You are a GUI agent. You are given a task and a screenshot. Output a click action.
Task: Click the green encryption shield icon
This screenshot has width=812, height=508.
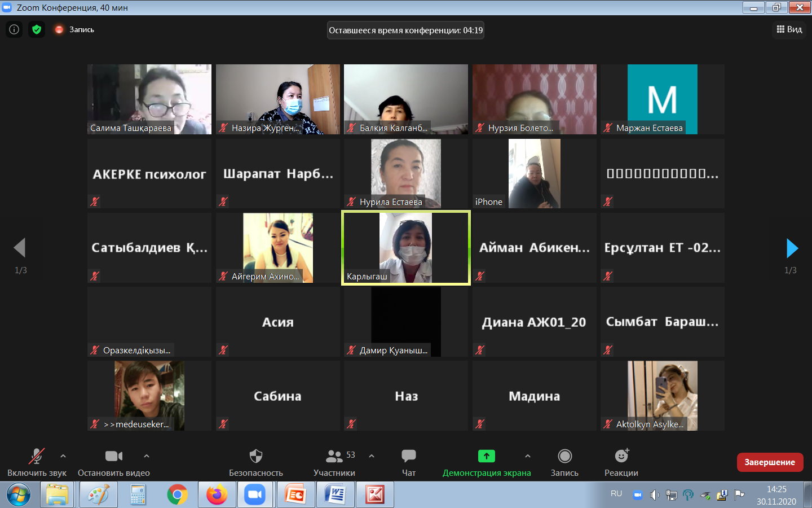pos(37,29)
